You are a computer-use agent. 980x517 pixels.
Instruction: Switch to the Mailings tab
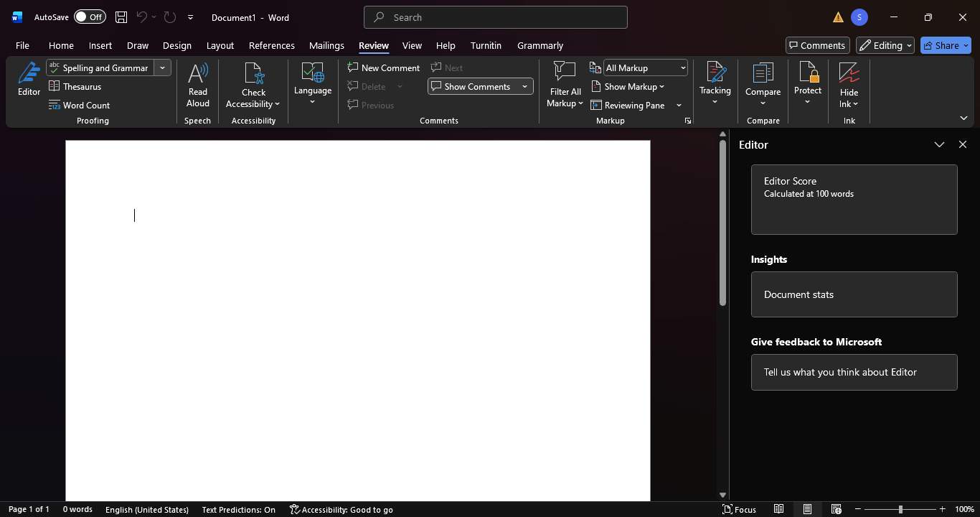click(x=326, y=45)
